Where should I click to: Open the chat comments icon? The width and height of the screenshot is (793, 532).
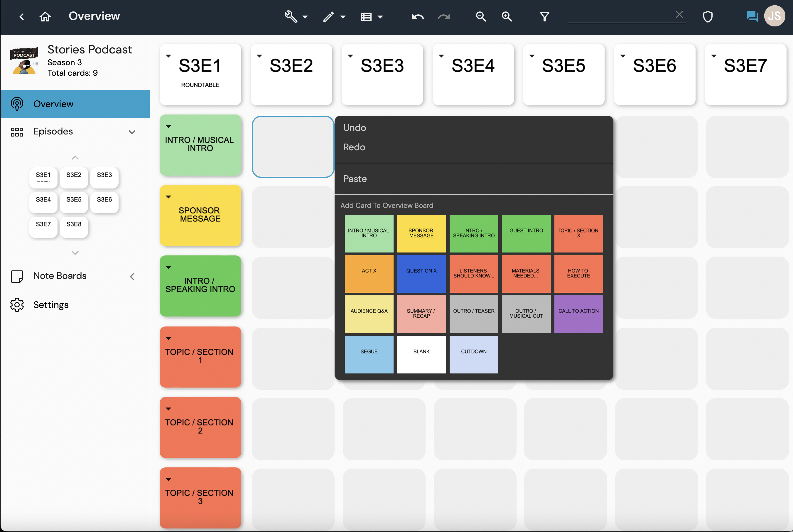[752, 16]
